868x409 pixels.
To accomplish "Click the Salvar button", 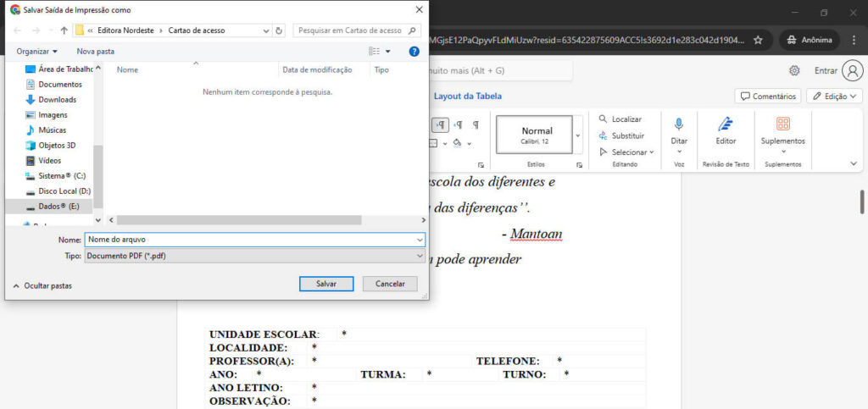I will [326, 284].
